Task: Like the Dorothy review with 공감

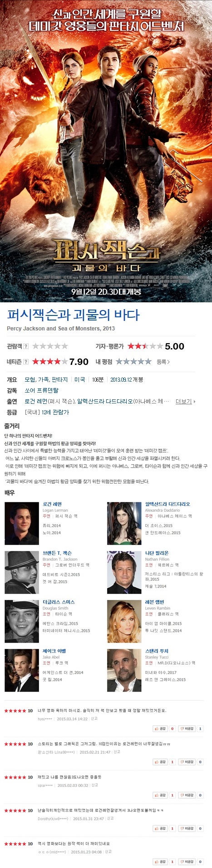Action: (x=160, y=828)
